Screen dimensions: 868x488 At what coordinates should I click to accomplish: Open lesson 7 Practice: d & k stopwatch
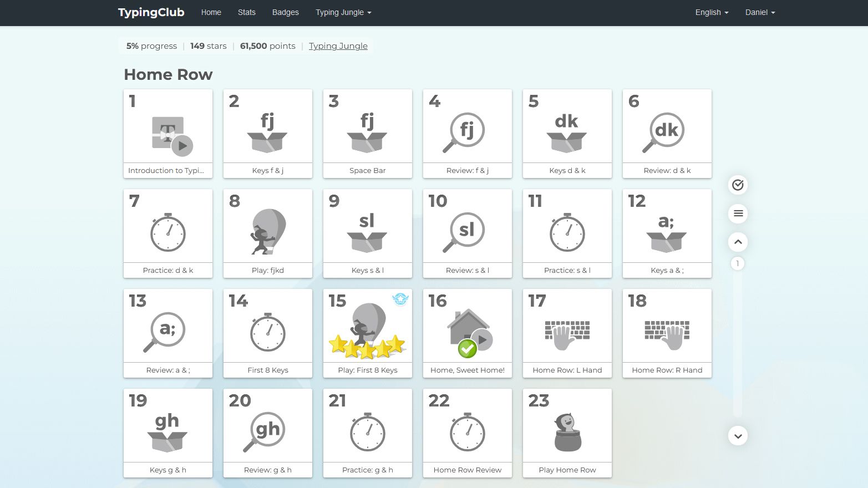pos(167,233)
